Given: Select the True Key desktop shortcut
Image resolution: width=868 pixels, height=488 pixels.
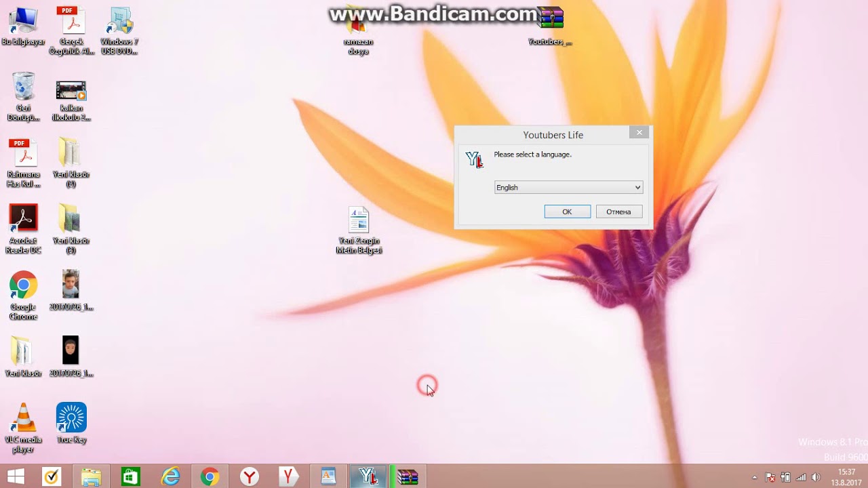Looking at the screenshot, I should pyautogui.click(x=71, y=424).
